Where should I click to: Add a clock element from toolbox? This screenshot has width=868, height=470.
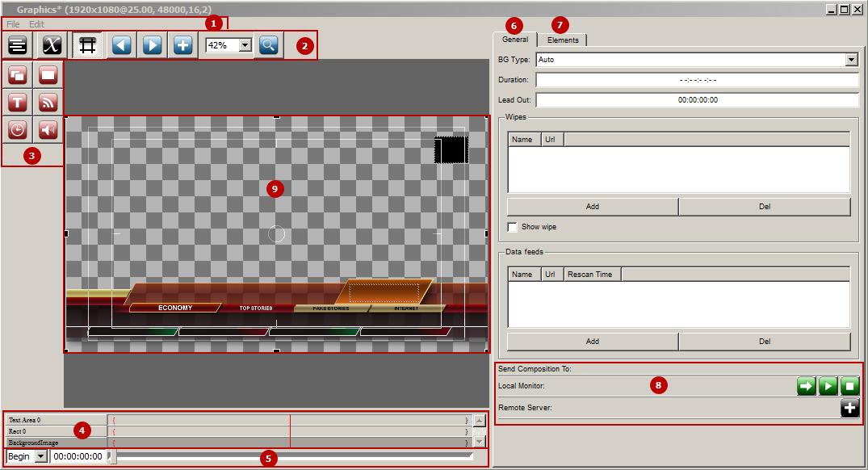[18, 130]
